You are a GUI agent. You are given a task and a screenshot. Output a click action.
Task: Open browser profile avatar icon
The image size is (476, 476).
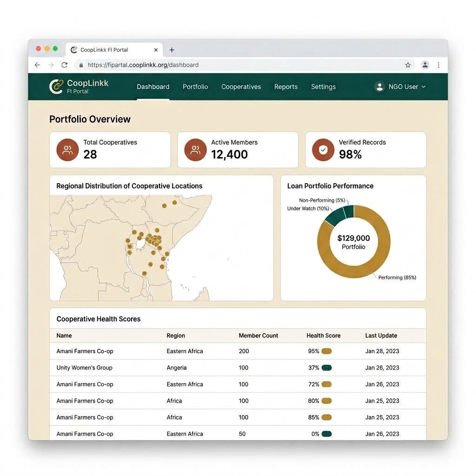coord(425,65)
